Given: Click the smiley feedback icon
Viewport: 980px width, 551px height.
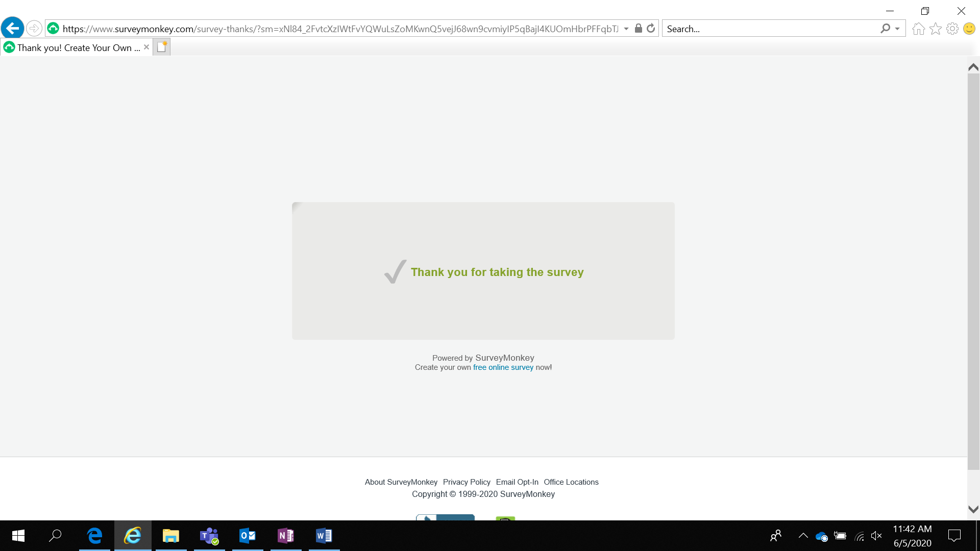Looking at the screenshot, I should tap(969, 29).
